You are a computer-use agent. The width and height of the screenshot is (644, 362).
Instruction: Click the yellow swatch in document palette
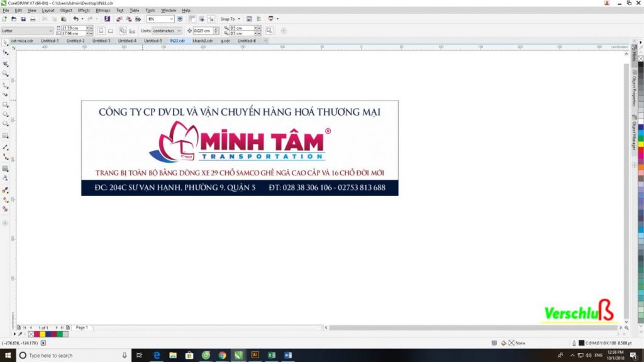(42, 334)
